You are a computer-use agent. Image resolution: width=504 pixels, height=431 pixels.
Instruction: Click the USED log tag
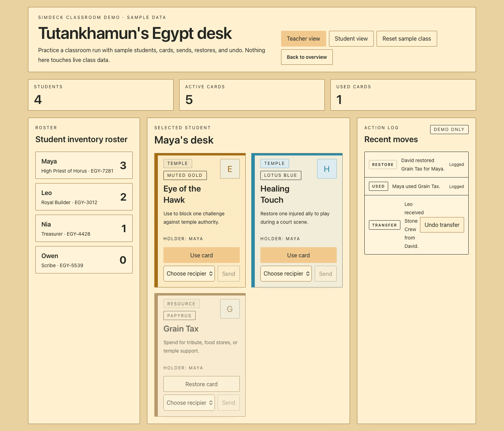378,186
